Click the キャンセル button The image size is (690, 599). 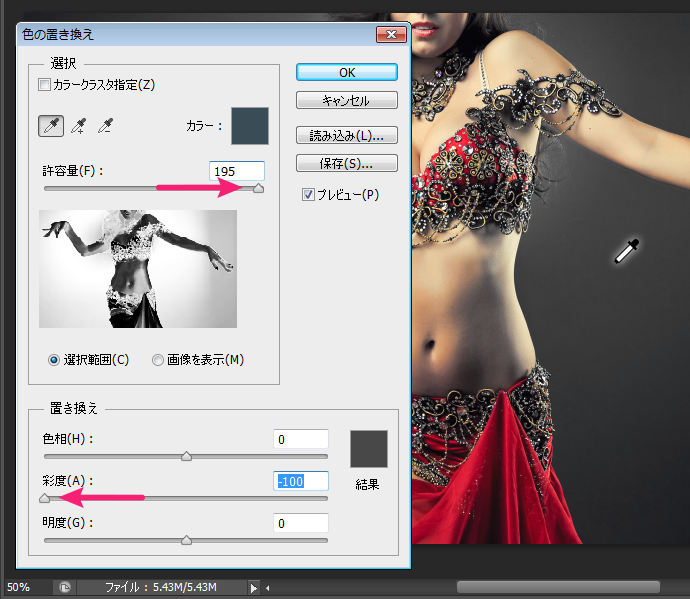[x=346, y=101]
